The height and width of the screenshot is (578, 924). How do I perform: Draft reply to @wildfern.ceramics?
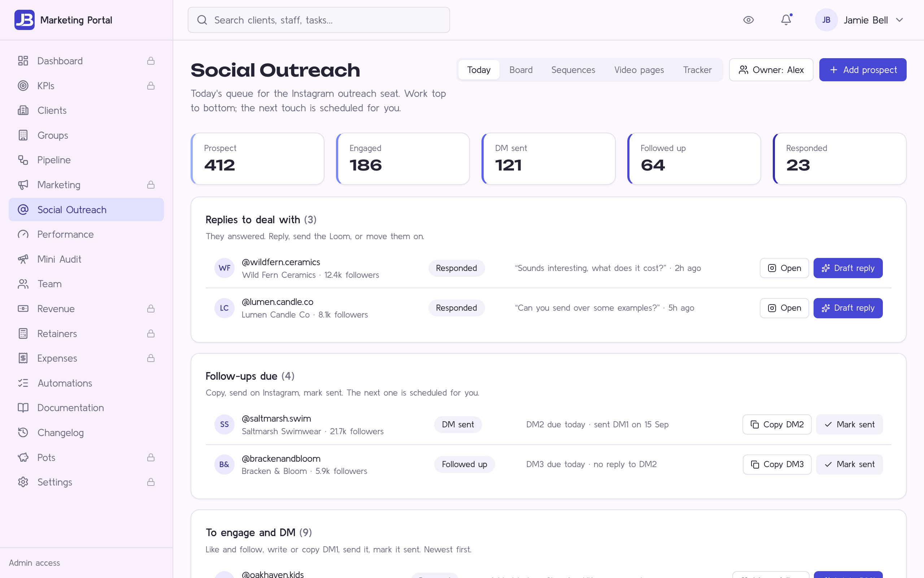pos(847,268)
